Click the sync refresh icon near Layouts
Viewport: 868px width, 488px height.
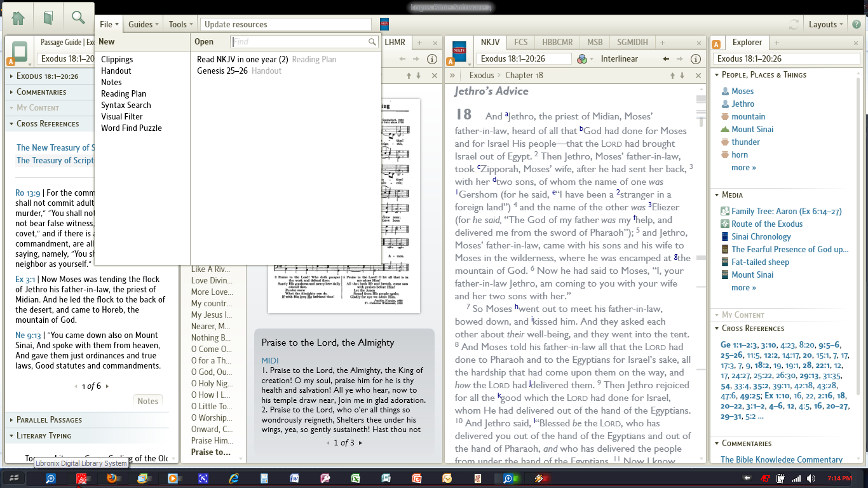click(794, 24)
